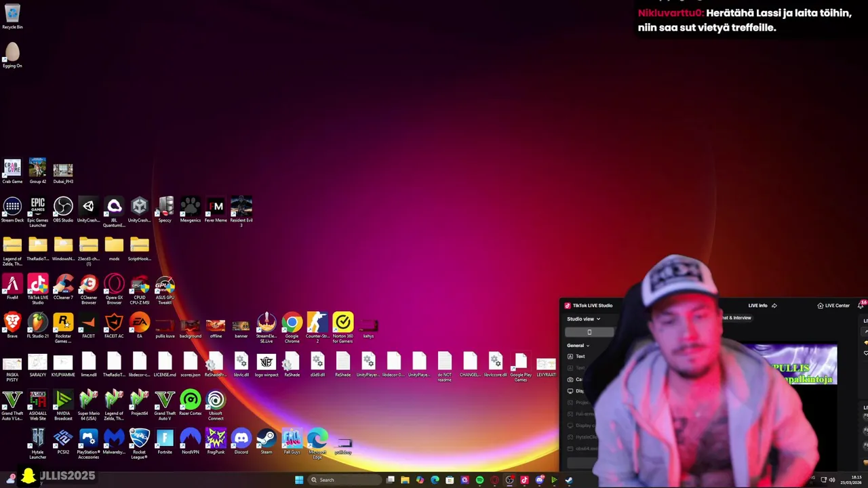The height and width of the screenshot is (488, 868).
Task: Click the taskbar Search box
Action: (344, 480)
